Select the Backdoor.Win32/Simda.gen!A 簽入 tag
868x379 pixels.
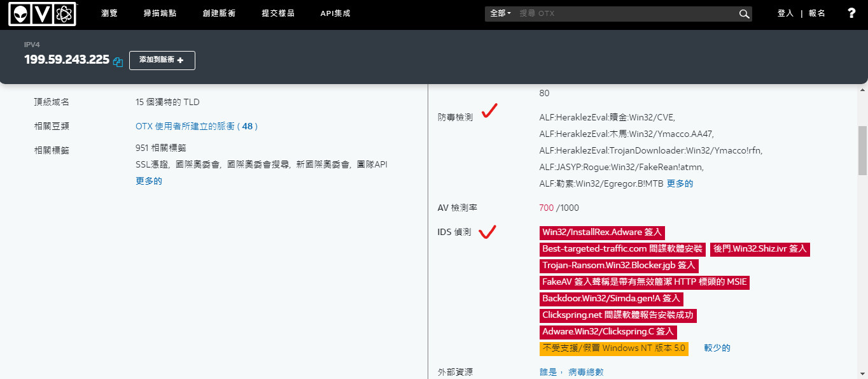612,299
